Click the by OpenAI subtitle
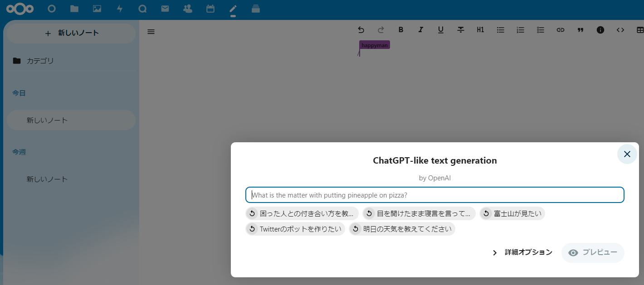The image size is (644, 285). 435,178
